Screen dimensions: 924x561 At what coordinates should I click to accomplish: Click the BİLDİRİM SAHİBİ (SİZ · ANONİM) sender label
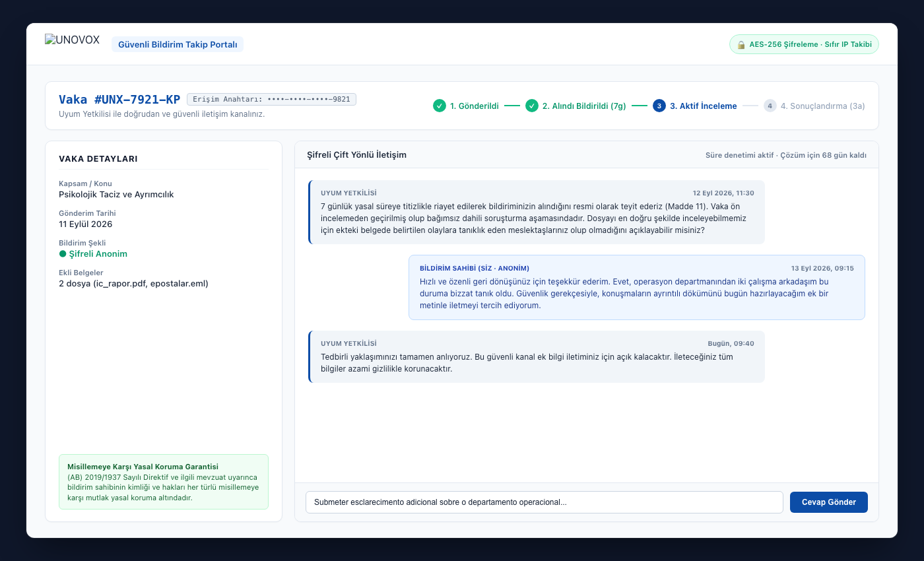pos(475,268)
